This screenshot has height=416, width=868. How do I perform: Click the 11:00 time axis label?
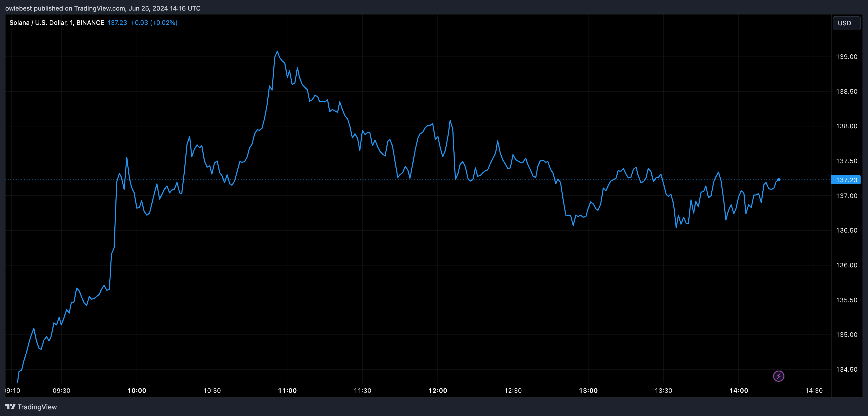pos(287,390)
